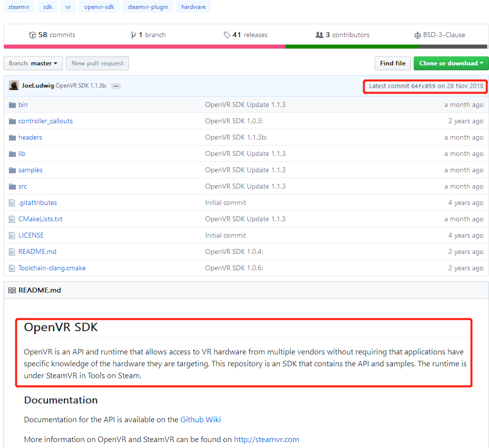
Task: Open .gitattributes Initial commit message
Action: pos(225,203)
